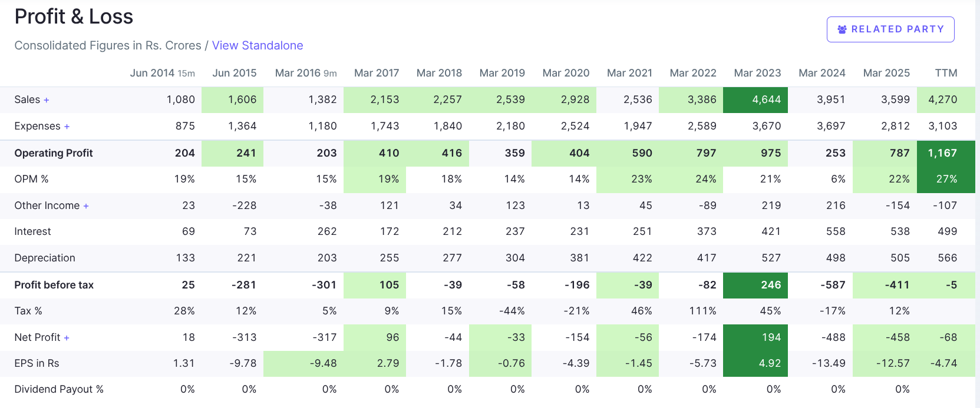The width and height of the screenshot is (980, 408).
Task: Expand the Sales row breakdown
Action: [x=46, y=100]
